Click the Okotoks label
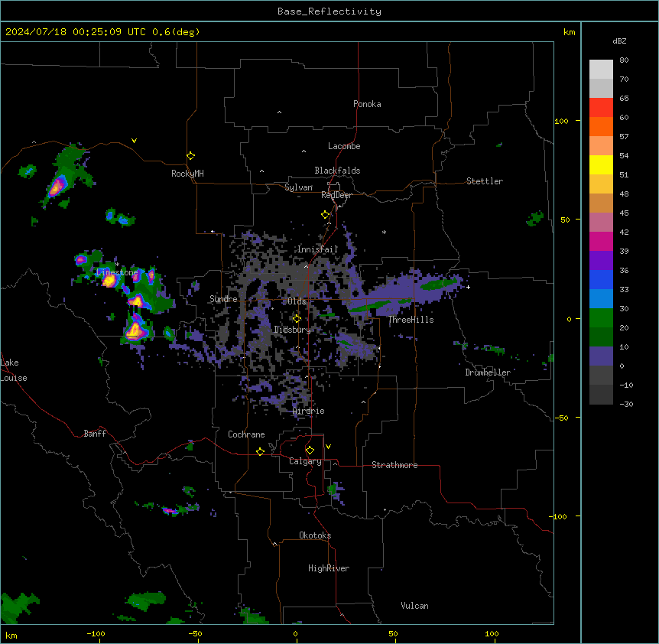 click(x=315, y=535)
